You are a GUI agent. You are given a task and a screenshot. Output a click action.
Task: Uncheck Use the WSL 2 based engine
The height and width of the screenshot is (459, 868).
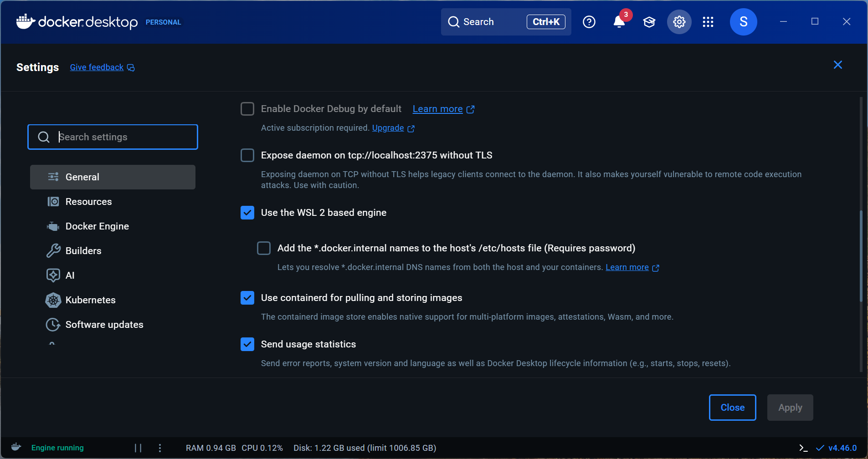click(247, 213)
